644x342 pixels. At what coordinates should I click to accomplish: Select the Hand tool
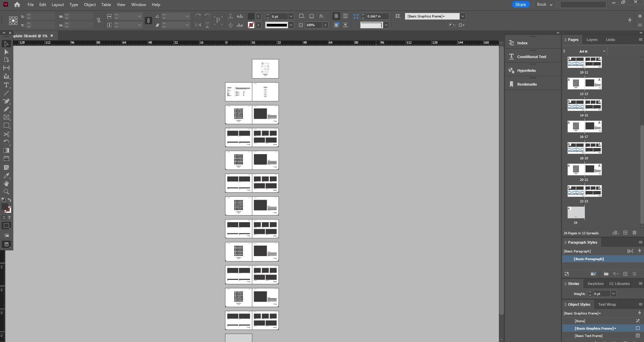[x=6, y=184]
